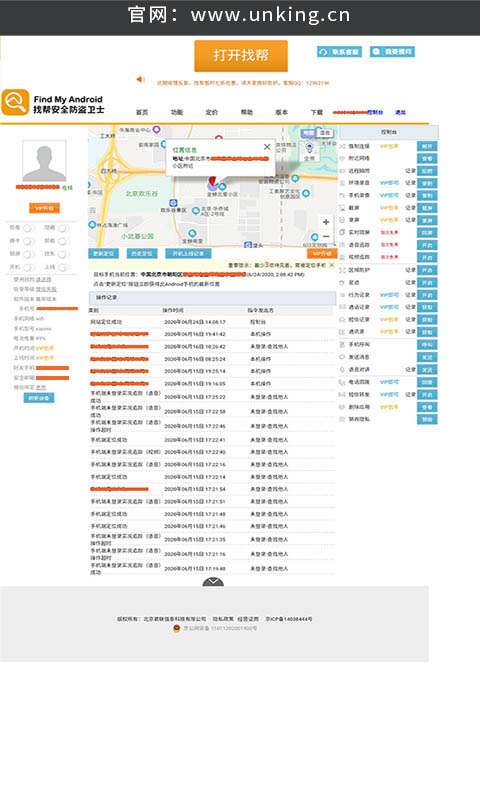Click the blue button beside 截屏
Screen dimensions: 480x800
click(427, 208)
